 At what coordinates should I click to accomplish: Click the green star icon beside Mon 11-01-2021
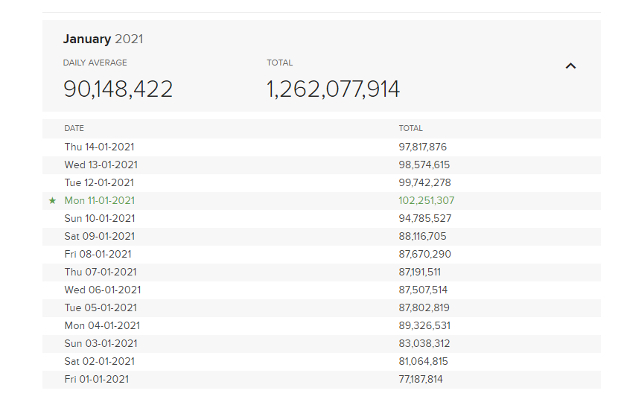tap(52, 201)
